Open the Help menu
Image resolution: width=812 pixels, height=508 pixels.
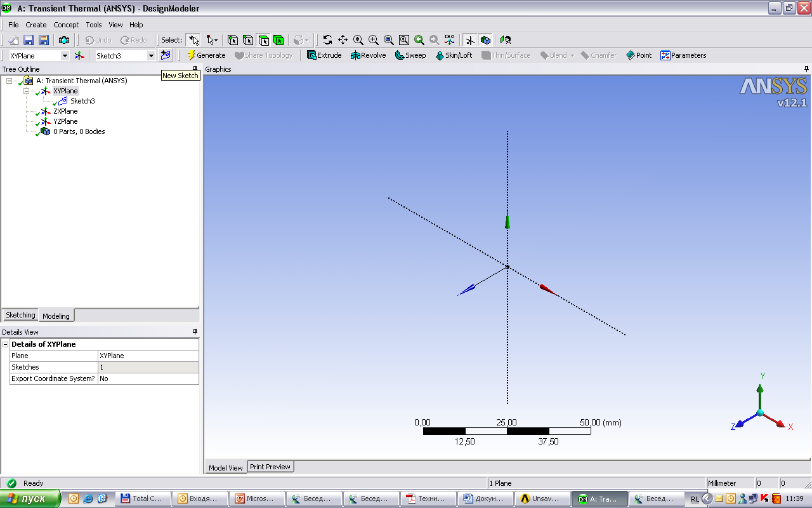click(x=136, y=25)
